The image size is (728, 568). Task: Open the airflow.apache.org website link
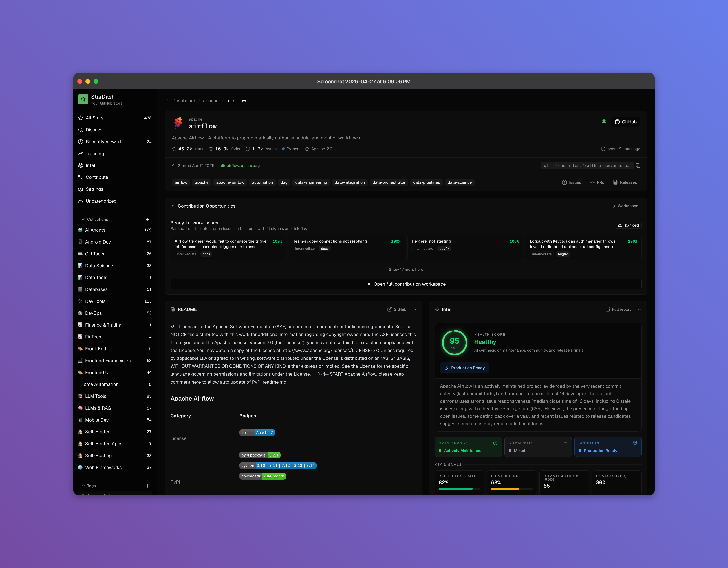243,166
